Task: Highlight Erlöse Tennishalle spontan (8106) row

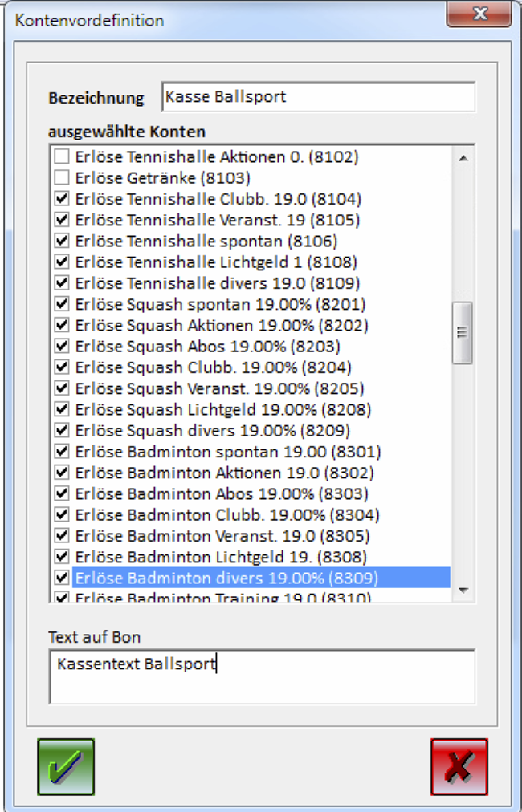Action: 206,242
